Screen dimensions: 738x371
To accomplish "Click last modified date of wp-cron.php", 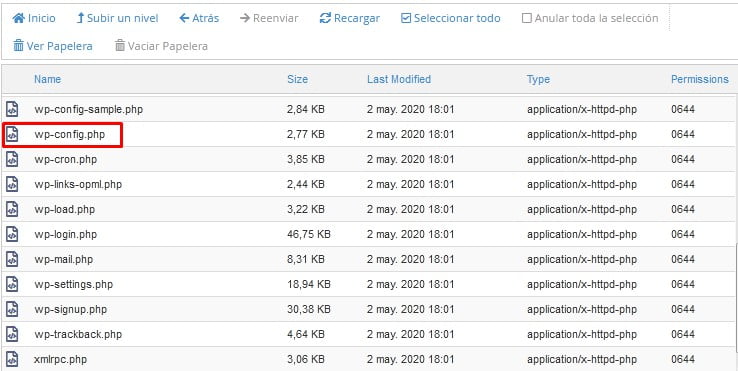I will click(x=410, y=160).
